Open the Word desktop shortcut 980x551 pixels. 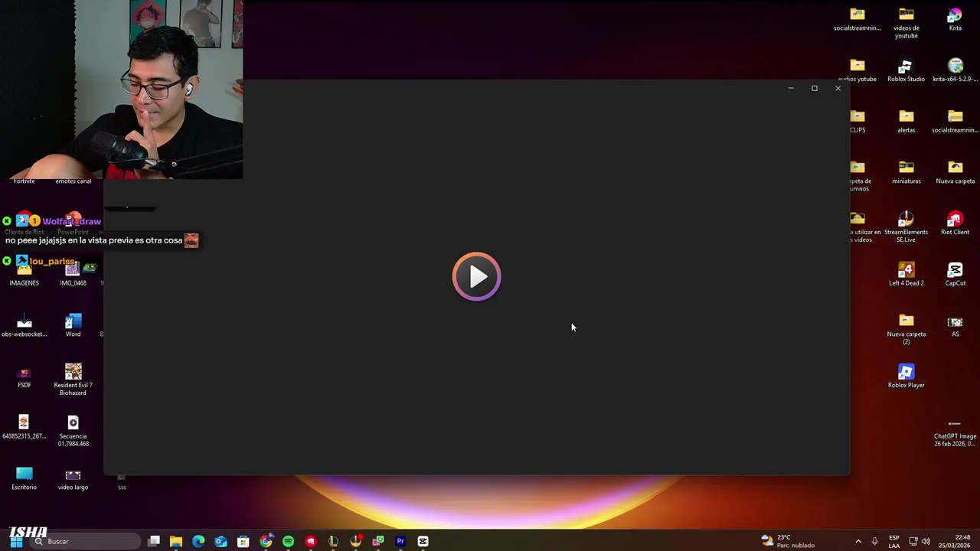click(73, 326)
